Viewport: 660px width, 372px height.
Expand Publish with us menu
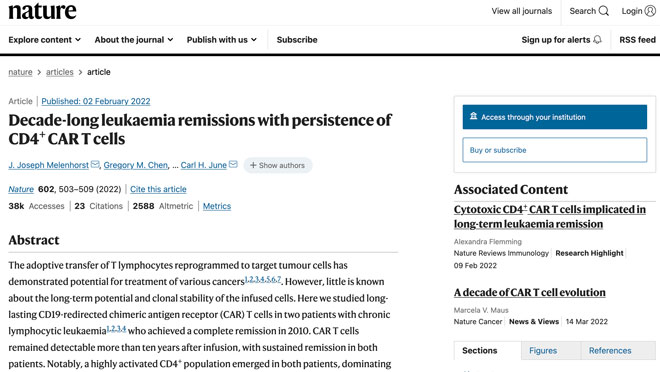222,40
